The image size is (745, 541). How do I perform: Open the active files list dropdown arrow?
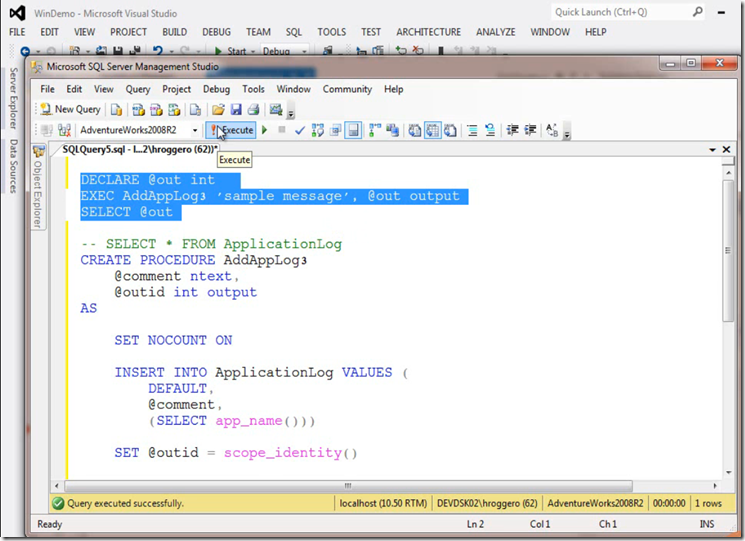pos(713,150)
